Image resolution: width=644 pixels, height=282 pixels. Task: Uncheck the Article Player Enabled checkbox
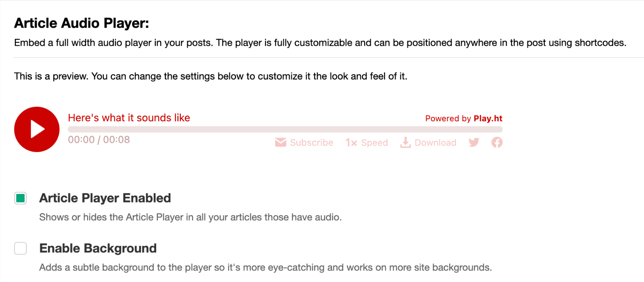[x=21, y=198]
